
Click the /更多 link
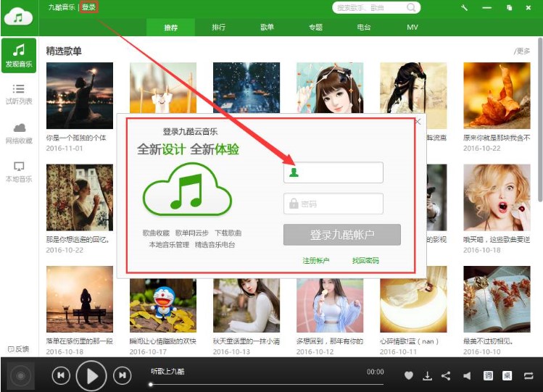click(522, 51)
